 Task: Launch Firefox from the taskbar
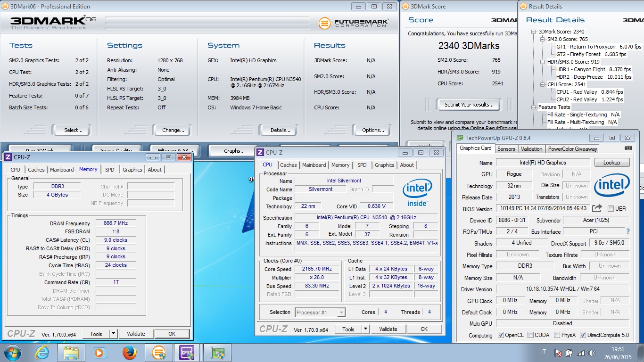[129, 353]
